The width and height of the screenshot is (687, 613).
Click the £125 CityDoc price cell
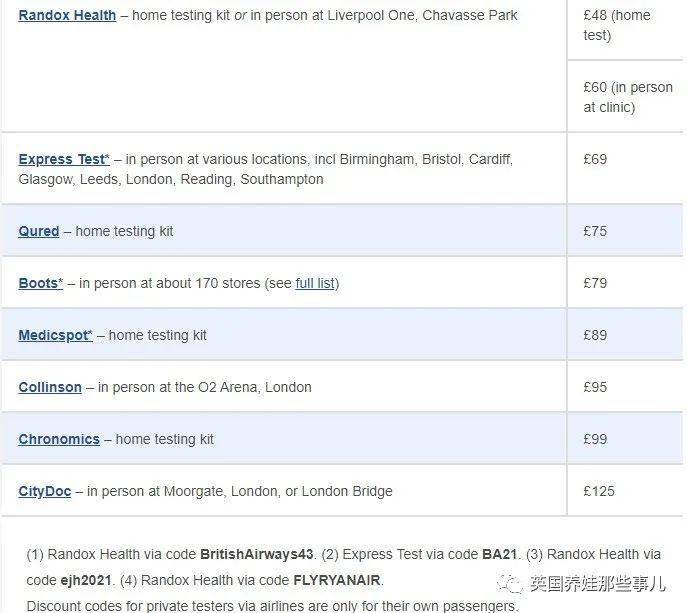pos(625,491)
